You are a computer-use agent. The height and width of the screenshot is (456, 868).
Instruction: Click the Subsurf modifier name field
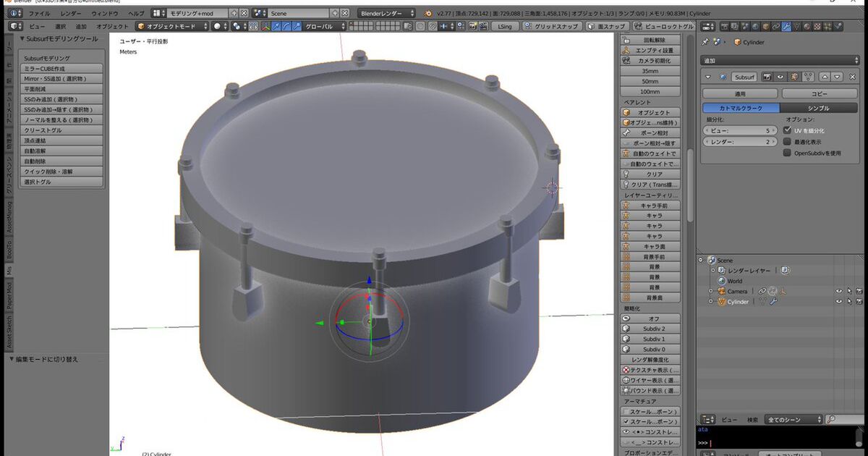[743, 77]
